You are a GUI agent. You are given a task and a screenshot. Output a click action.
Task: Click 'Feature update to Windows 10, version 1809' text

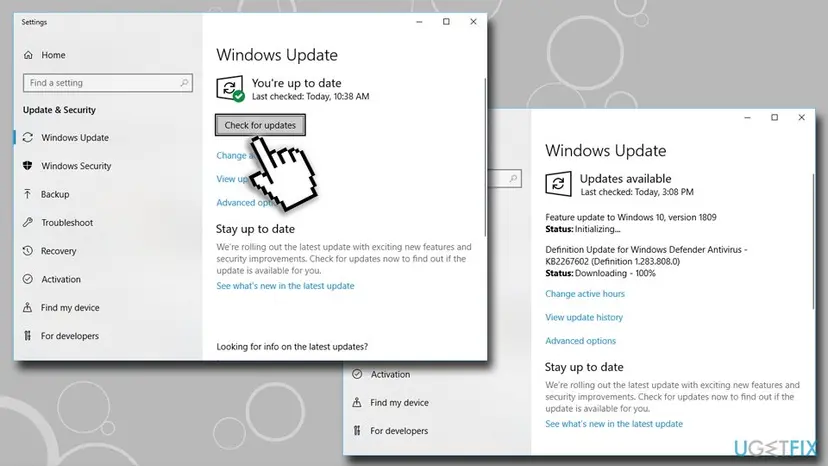631,217
